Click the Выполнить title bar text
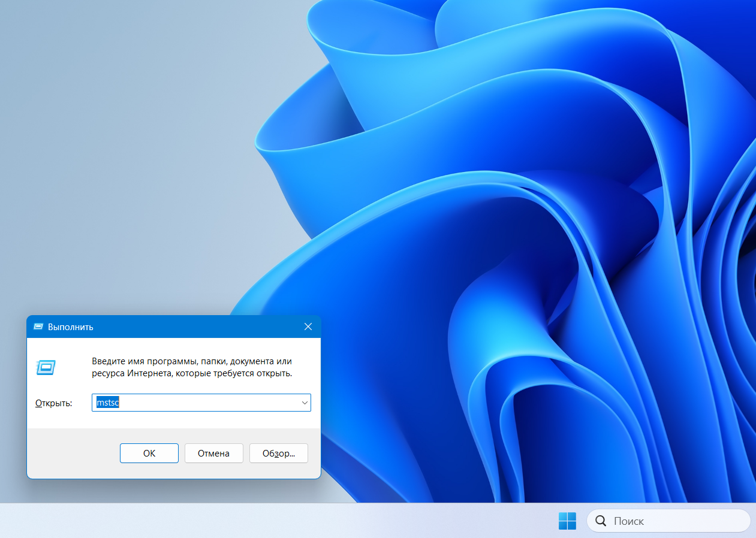 71,327
